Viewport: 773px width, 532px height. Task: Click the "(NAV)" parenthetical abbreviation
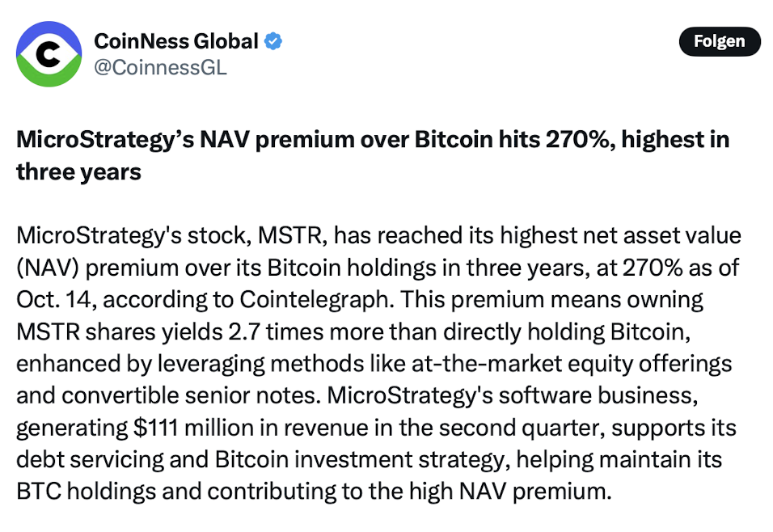pyautogui.click(x=48, y=268)
